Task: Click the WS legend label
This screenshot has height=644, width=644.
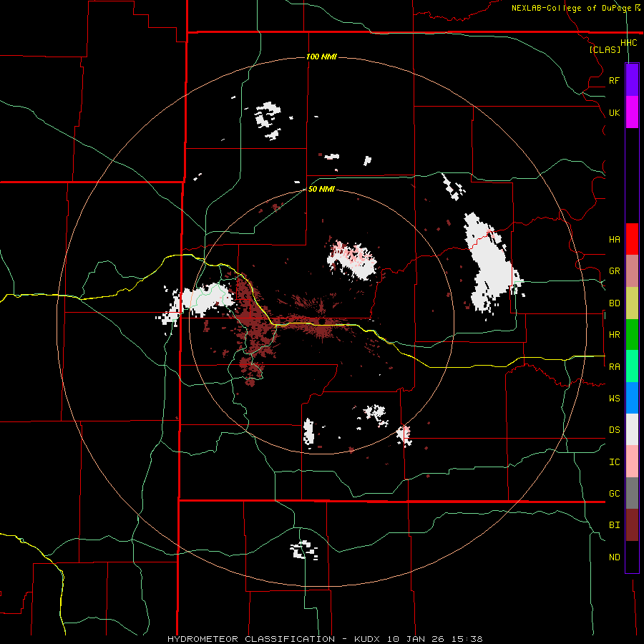Action: click(614, 398)
